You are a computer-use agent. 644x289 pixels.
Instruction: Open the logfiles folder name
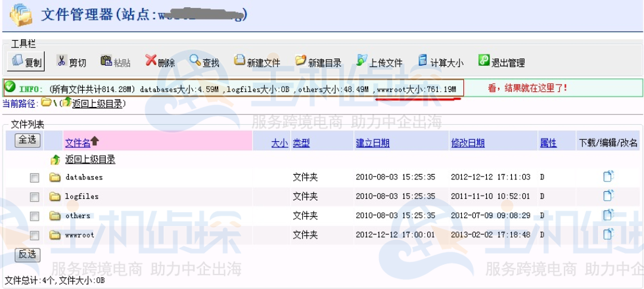point(81,196)
